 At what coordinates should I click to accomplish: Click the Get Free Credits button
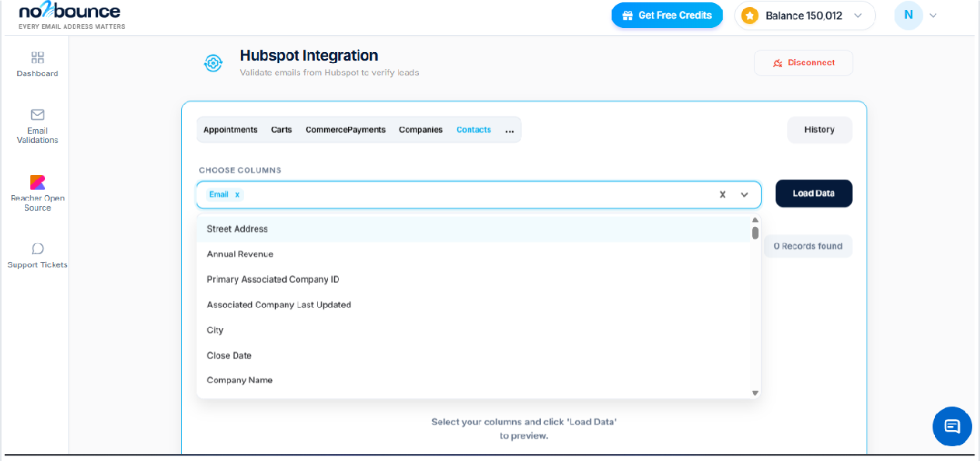click(x=667, y=16)
